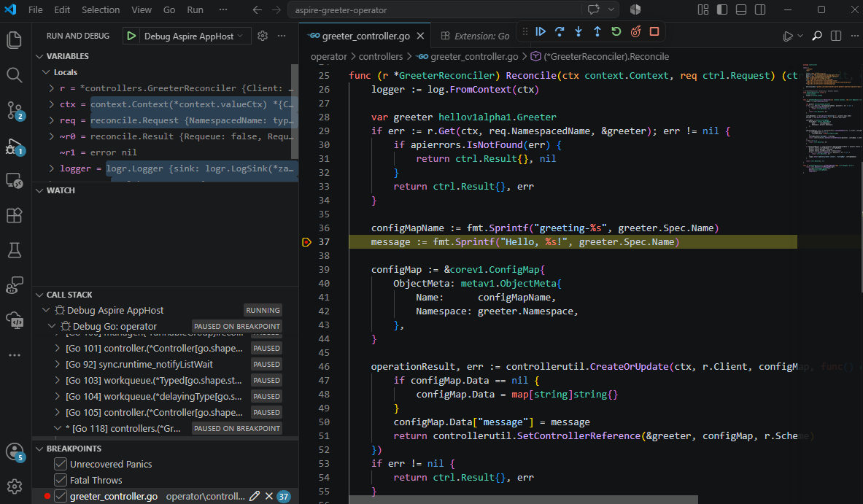Go back with the left arrow
This screenshot has height=504, width=863.
[x=257, y=10]
